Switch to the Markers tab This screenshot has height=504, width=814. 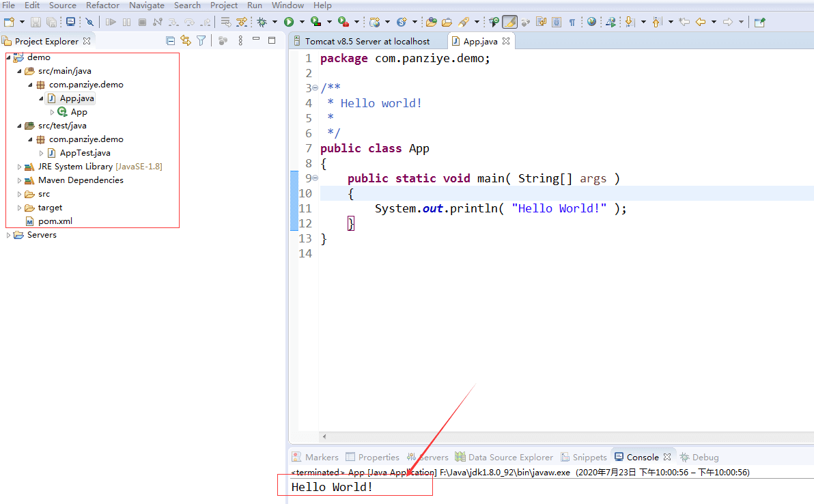(x=315, y=457)
